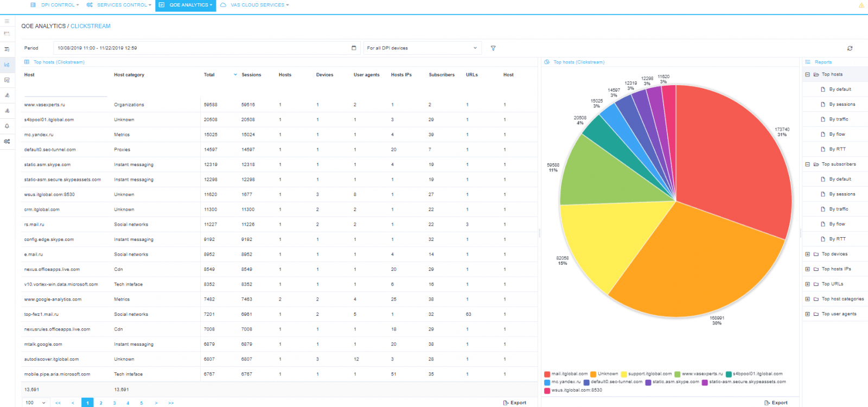The height and width of the screenshot is (407, 868).
Task: Click the bell notifications sidebar icon
Action: pos(7,126)
